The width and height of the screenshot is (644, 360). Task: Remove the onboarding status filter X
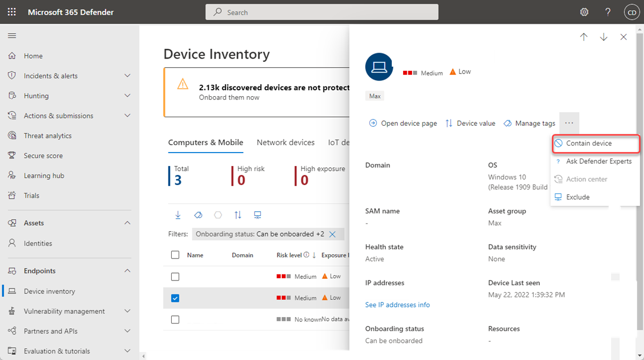click(332, 234)
